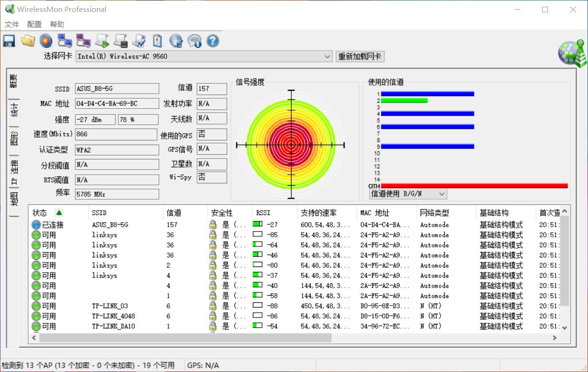Click the globe web icon
The width and height of the screenshot is (588, 372).
[176, 41]
